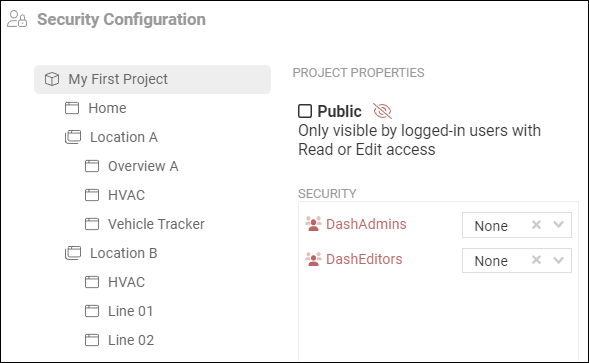The height and width of the screenshot is (363, 589).
Task: Open the DashAdmins permission dropdown arrow
Action: tap(559, 225)
